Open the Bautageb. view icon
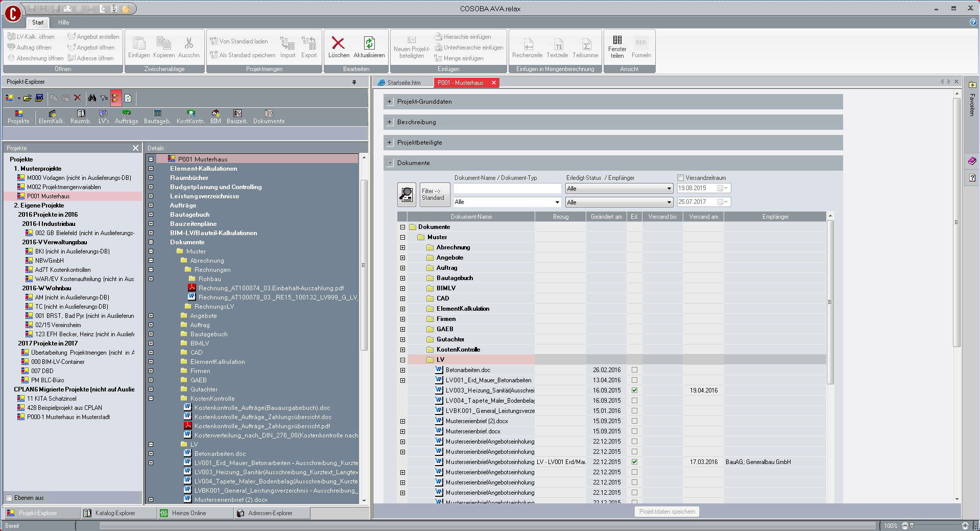This screenshot has height=531, width=980. (x=157, y=113)
